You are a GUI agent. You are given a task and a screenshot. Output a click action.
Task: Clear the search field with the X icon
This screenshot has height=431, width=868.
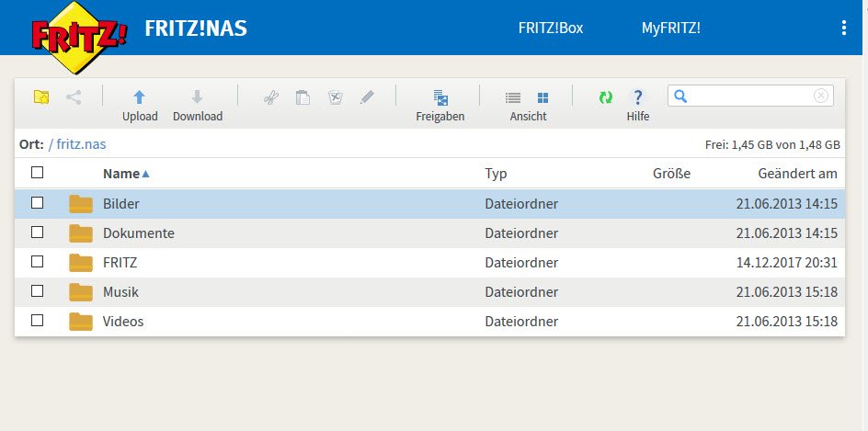click(821, 96)
